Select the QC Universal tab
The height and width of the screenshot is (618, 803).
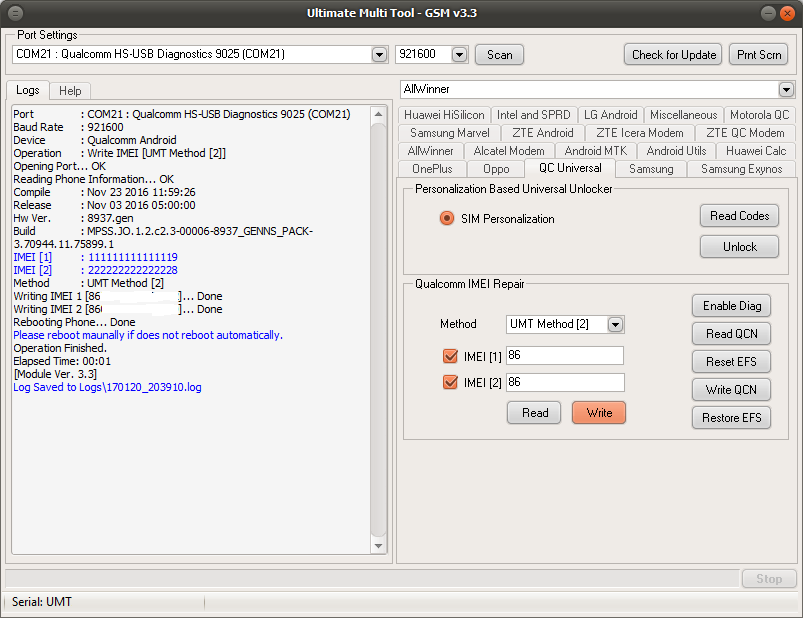pyautogui.click(x=570, y=168)
